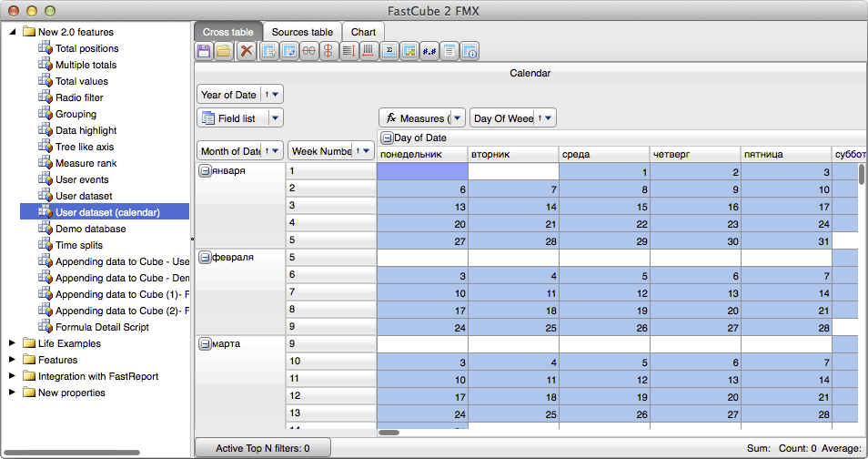Click the purple floppy disk Save icon
The height and width of the screenshot is (459, 868).
click(205, 52)
